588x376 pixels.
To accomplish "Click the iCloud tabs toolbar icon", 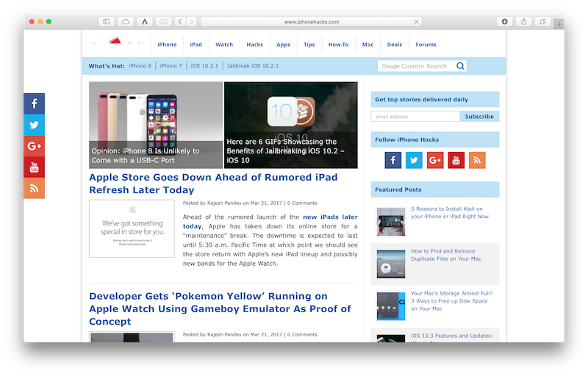I will click(x=126, y=22).
